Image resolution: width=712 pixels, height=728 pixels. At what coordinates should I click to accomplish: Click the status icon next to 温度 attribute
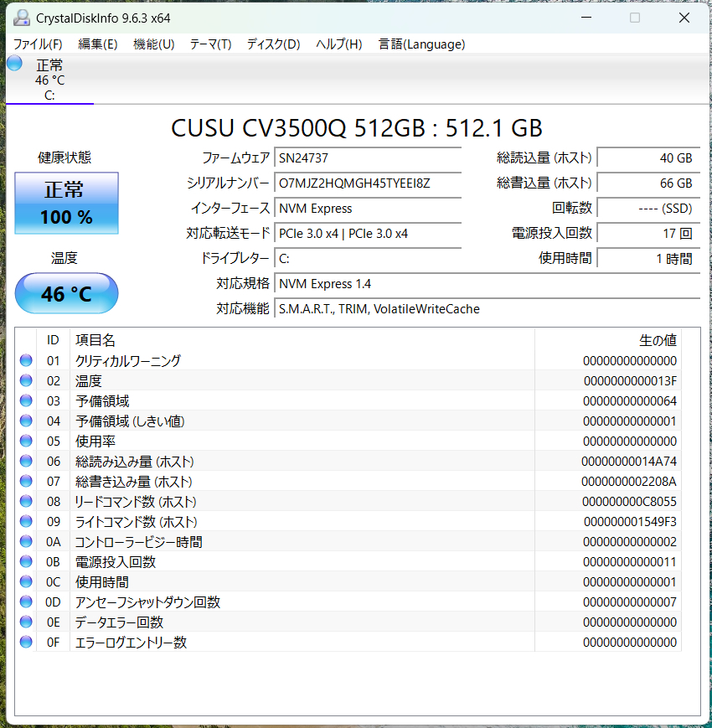(25, 380)
